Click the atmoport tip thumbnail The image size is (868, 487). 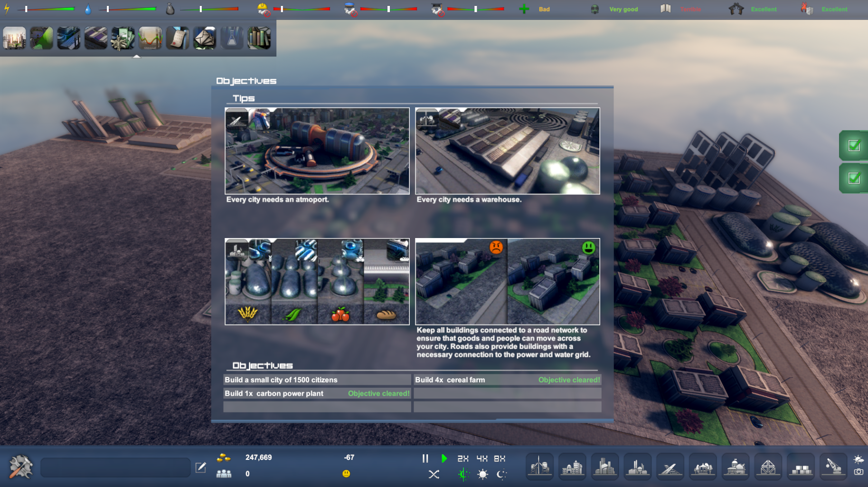pyautogui.click(x=317, y=151)
